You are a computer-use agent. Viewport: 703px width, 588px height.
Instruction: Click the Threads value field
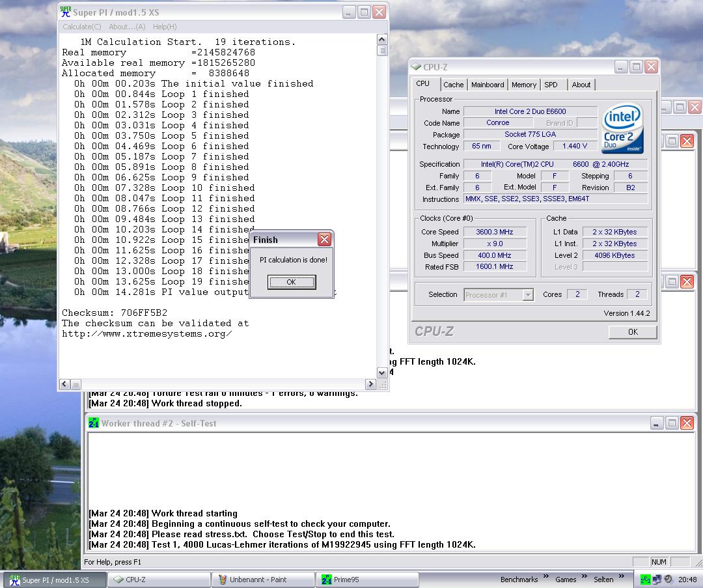pos(637,294)
